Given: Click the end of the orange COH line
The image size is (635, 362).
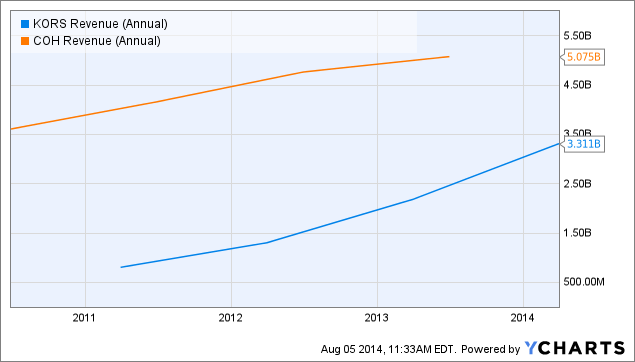Looking at the screenshot, I should (x=449, y=57).
